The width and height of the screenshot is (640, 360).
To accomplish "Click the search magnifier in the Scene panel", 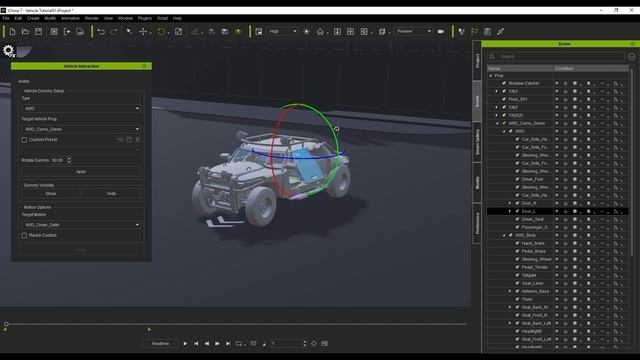I will [492, 57].
